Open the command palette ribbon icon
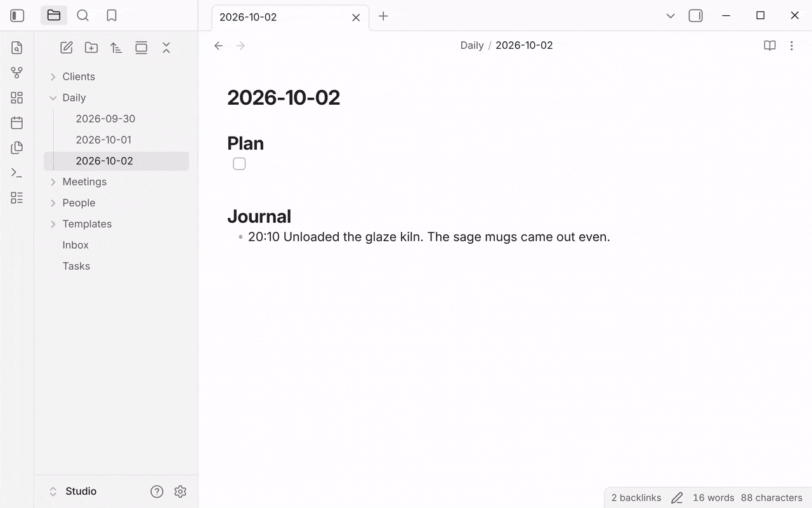This screenshot has height=508, width=812. [x=17, y=173]
